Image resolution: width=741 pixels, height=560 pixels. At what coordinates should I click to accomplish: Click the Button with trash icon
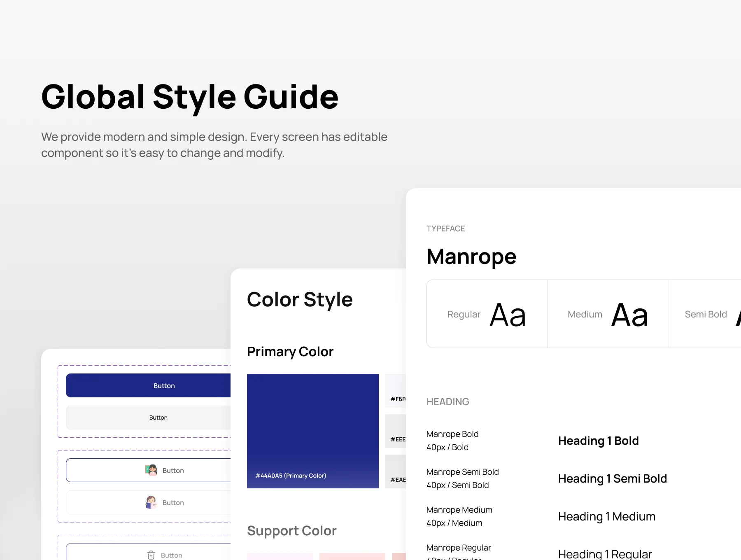148,552
